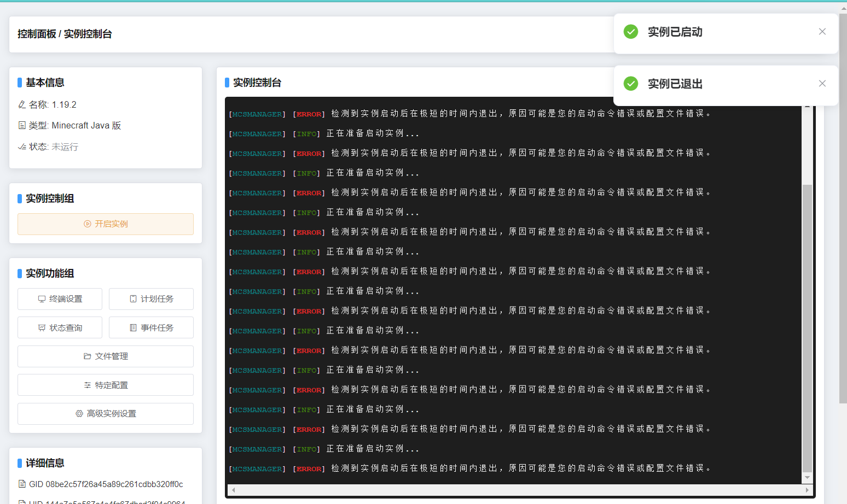Image resolution: width=847 pixels, height=504 pixels.
Task: Click the status icon on 状态查询 button
Action: [x=41, y=327]
